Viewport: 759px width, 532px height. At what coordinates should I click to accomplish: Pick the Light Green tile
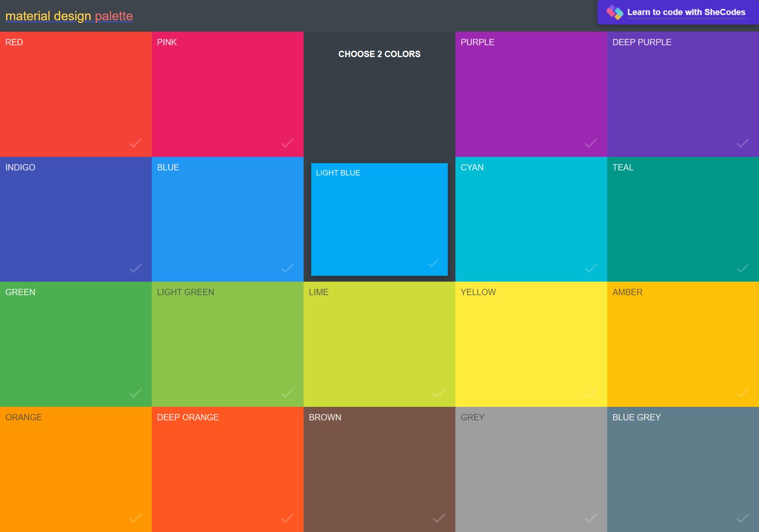227,344
